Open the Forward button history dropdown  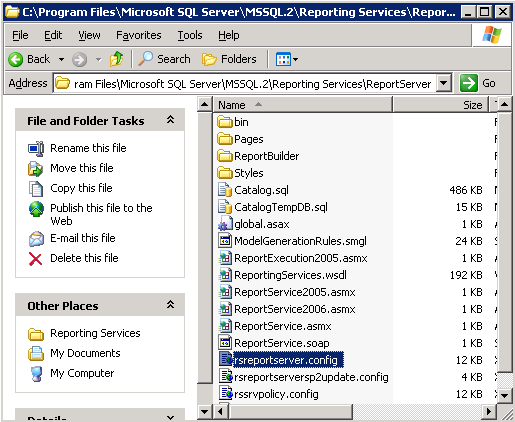pos(98,60)
